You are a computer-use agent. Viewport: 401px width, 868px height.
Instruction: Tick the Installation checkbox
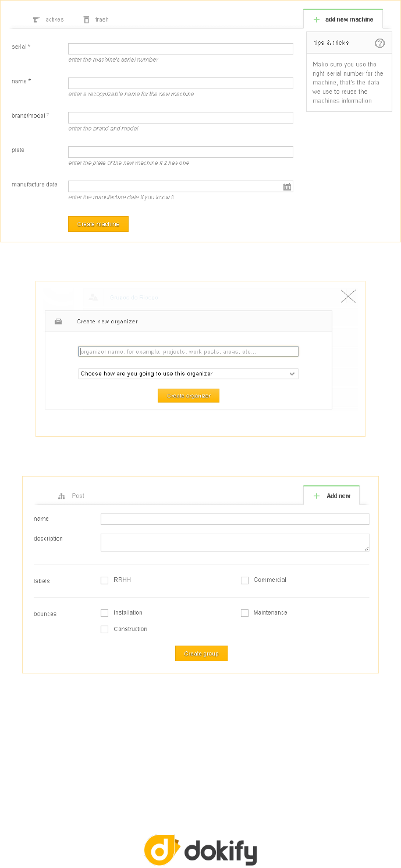pos(105,613)
